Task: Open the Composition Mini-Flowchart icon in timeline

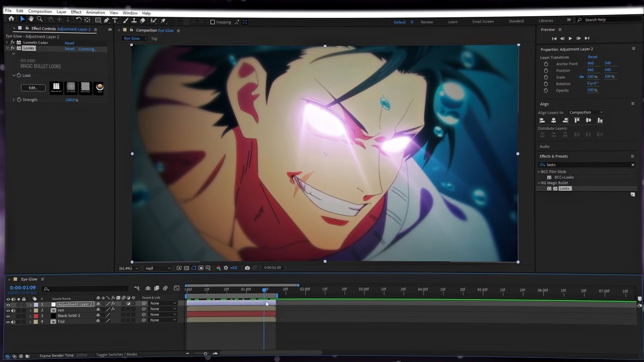Action: [x=137, y=288]
